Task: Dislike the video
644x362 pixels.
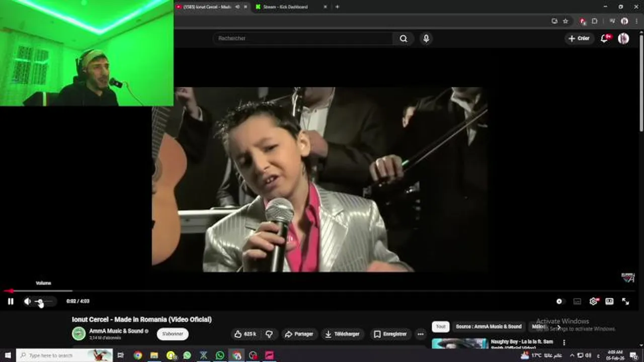Action: (x=269, y=334)
